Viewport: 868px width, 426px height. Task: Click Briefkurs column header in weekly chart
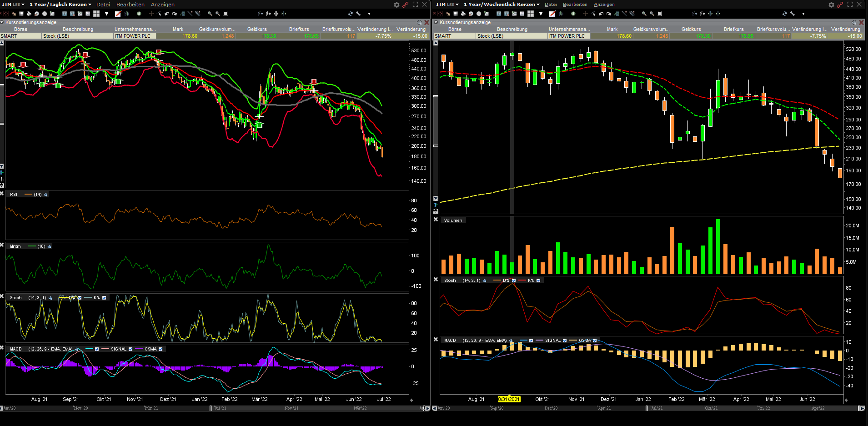point(733,29)
